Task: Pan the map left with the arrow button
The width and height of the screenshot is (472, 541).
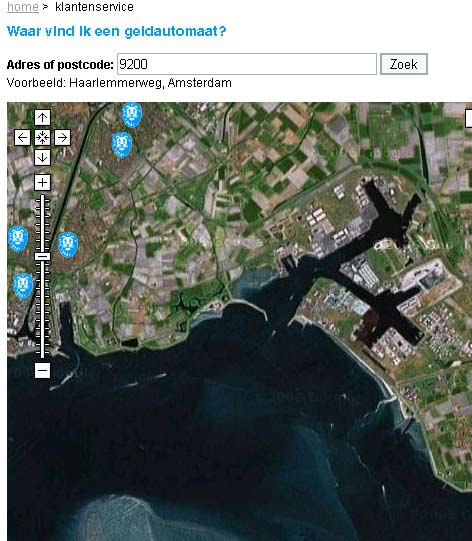Action: tap(22, 138)
